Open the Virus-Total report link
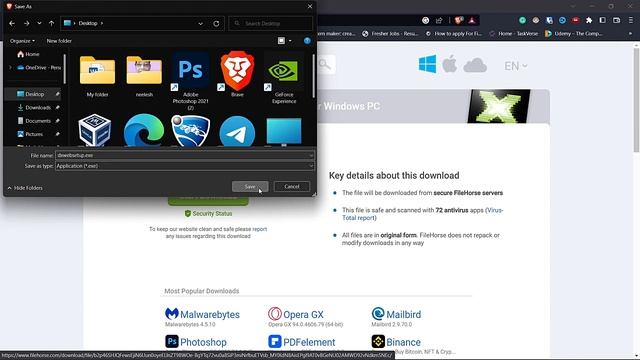The height and width of the screenshot is (360, 640). 422,214
